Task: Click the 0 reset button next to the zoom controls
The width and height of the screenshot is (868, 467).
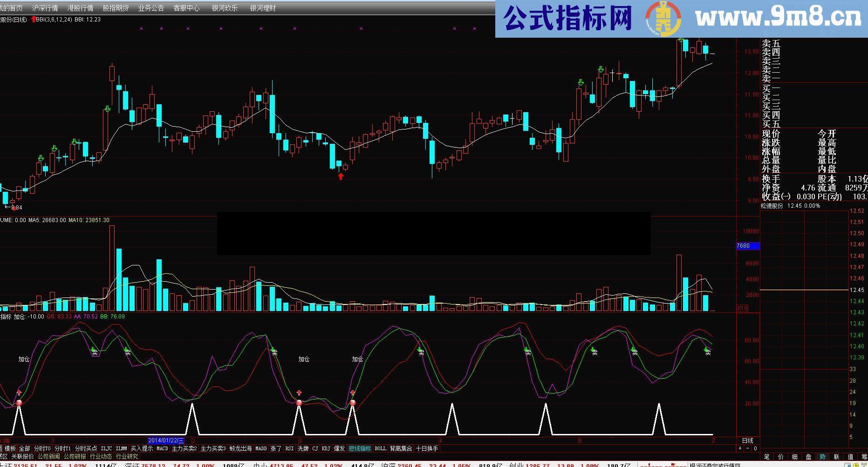Action: 755,448
